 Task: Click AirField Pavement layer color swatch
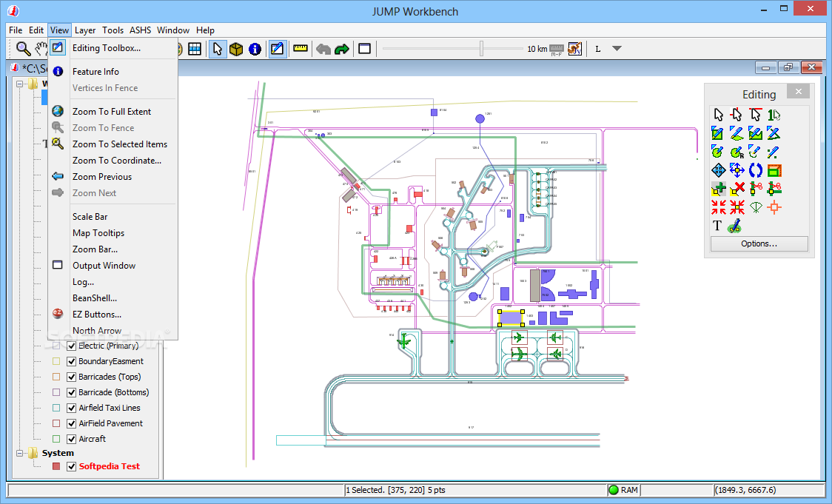[x=56, y=423]
